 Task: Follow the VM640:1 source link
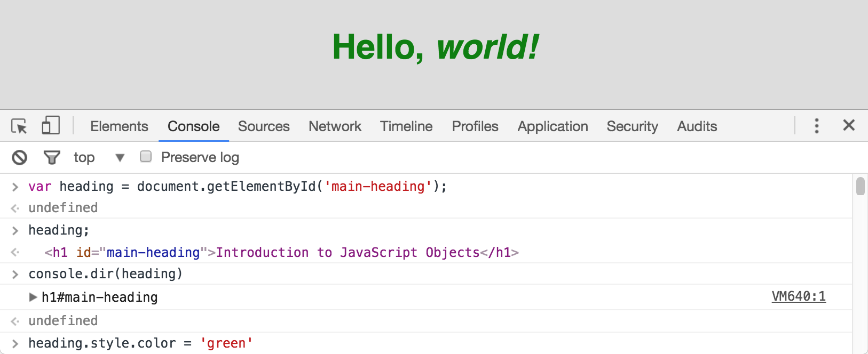pos(799,296)
